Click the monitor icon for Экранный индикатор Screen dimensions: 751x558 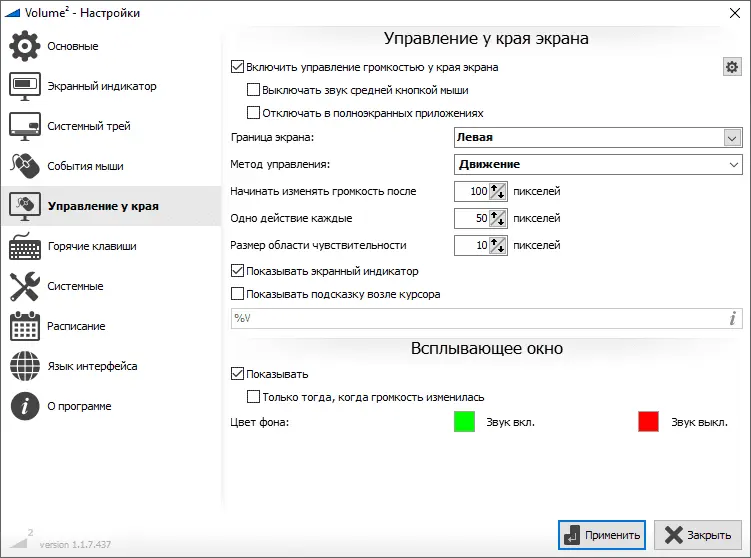tap(25, 86)
